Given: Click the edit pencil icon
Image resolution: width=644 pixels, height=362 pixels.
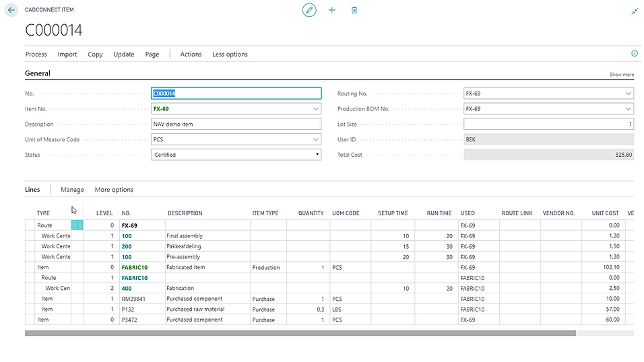Looking at the screenshot, I should pos(309,10).
